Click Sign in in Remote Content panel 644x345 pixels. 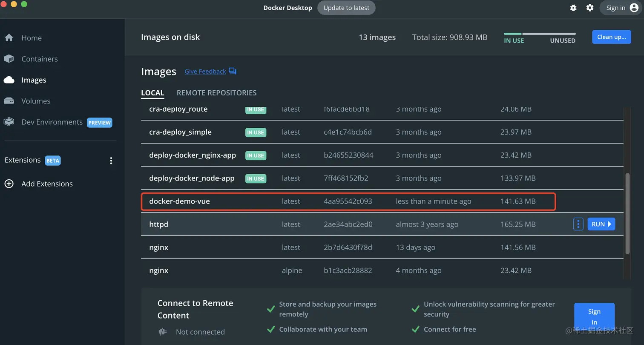pyautogui.click(x=594, y=317)
